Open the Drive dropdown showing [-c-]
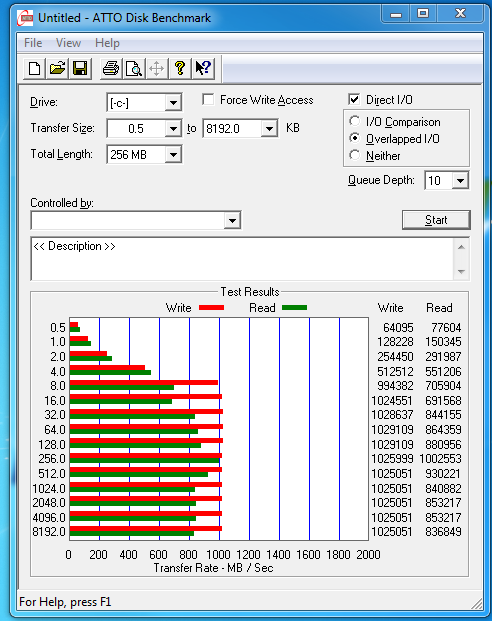The width and height of the screenshot is (492, 621). [x=173, y=103]
